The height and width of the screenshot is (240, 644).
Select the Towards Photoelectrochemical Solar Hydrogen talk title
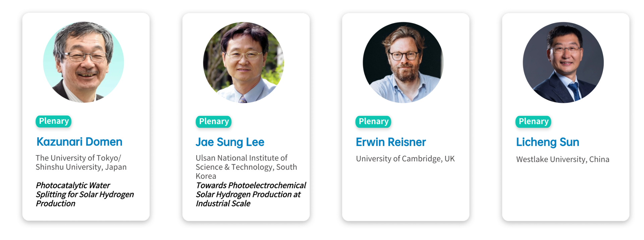click(250, 194)
